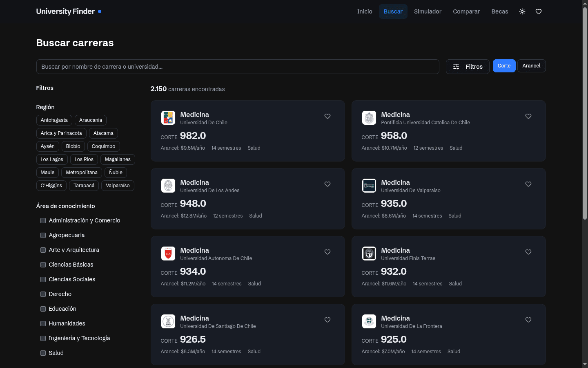Click the scrollbar down arrow

pyautogui.click(x=585, y=364)
